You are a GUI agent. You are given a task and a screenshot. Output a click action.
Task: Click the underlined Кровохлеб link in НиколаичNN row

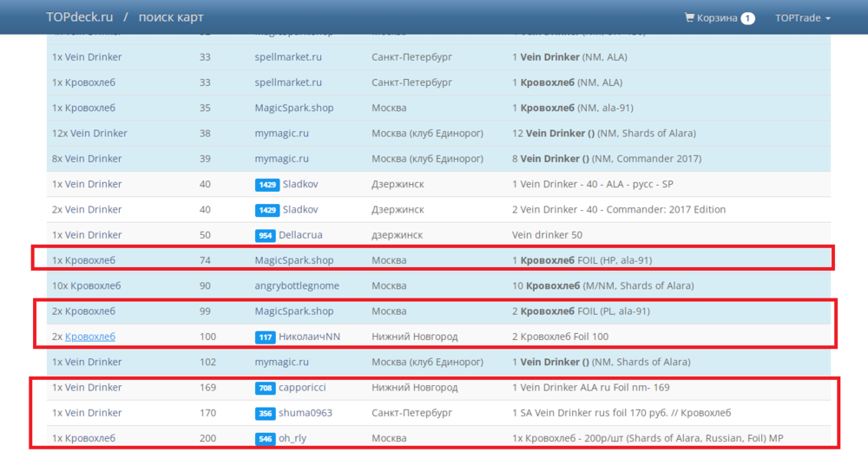pyautogui.click(x=90, y=337)
